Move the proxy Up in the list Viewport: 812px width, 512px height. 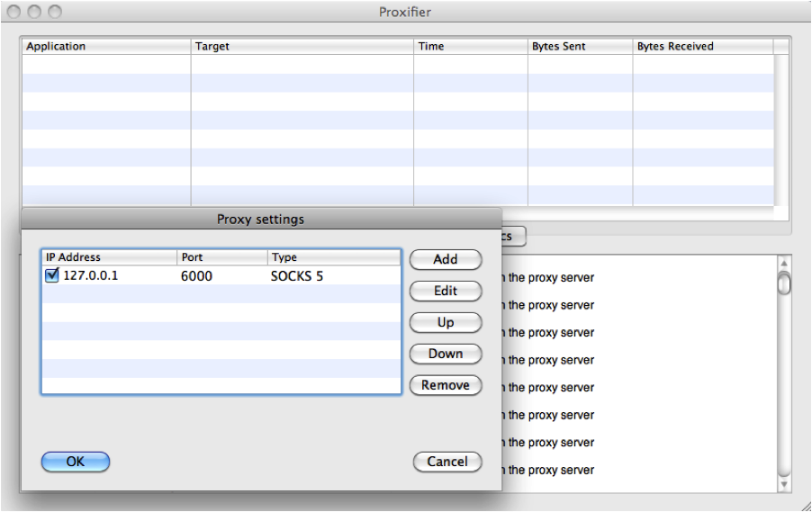pos(446,322)
